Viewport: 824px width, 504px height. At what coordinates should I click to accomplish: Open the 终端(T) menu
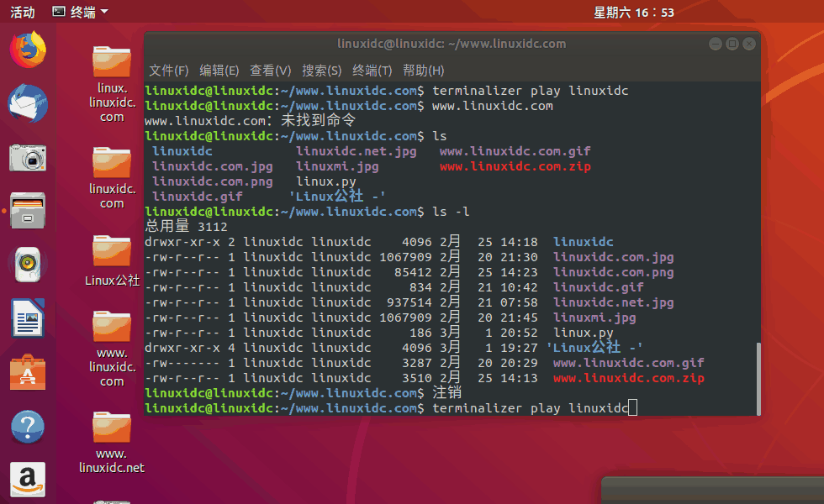point(372,71)
